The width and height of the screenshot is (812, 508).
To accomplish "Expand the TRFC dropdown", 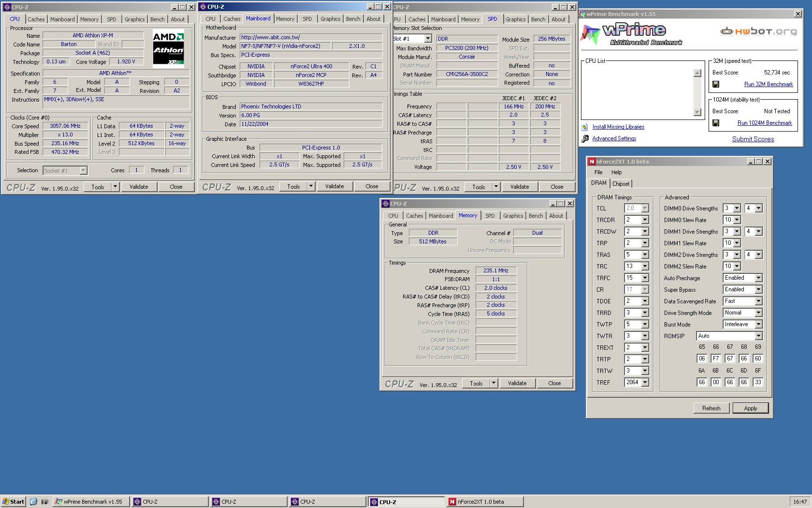I will 645,278.
